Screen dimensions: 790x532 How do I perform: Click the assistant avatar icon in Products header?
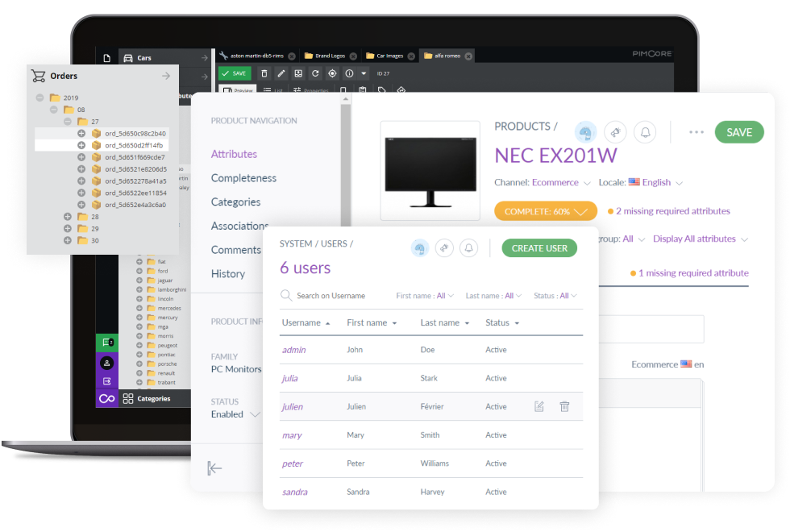tap(585, 132)
